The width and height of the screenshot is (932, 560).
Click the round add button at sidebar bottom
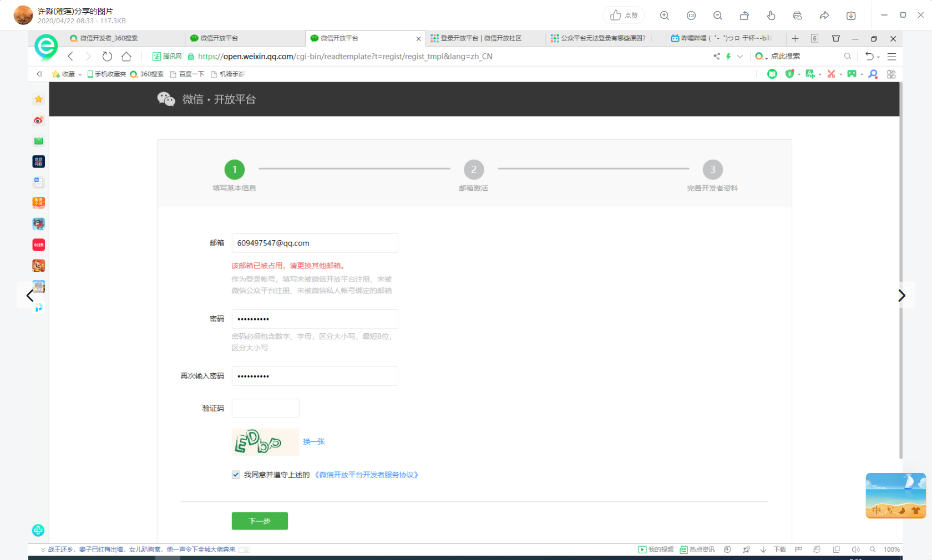(x=38, y=531)
